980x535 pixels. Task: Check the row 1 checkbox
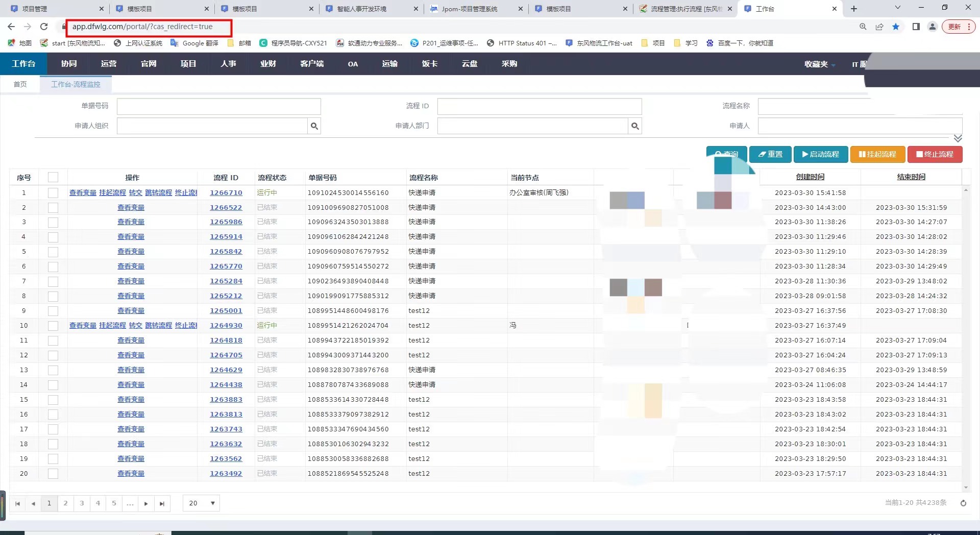53,192
